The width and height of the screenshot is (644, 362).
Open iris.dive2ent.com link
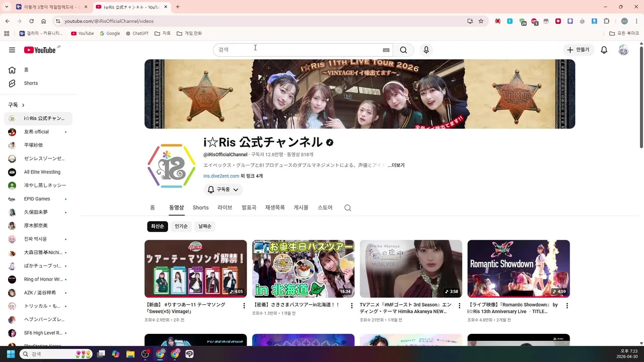pyautogui.click(x=221, y=176)
